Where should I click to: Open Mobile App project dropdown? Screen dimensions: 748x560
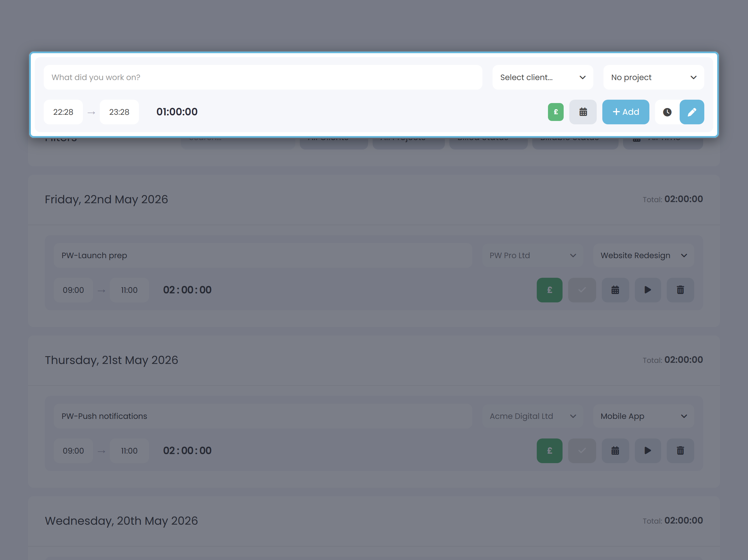point(644,416)
